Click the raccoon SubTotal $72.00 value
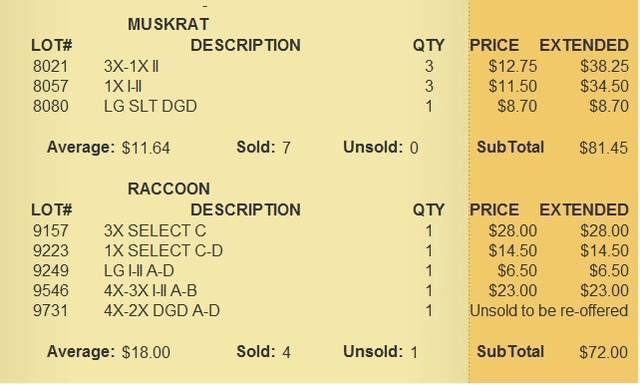The width and height of the screenshot is (640, 385). tap(604, 352)
